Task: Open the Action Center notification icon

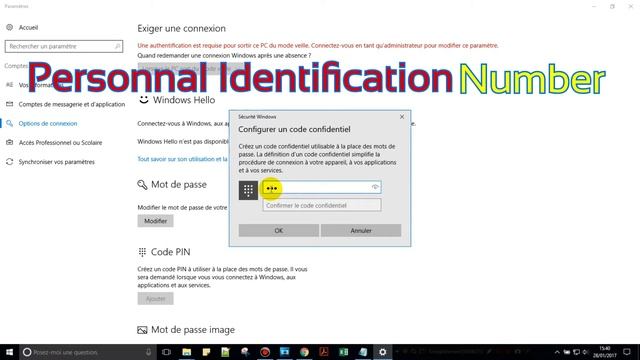Action: click(x=627, y=352)
